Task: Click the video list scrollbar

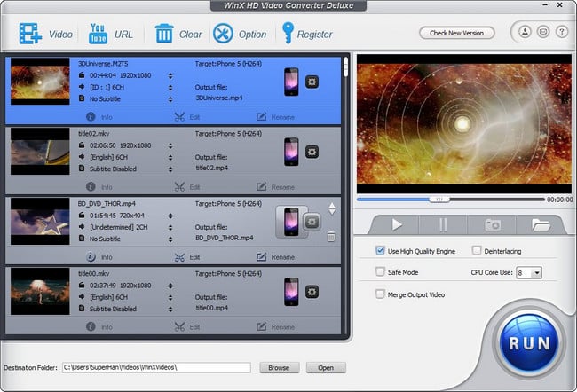Action: (345, 67)
